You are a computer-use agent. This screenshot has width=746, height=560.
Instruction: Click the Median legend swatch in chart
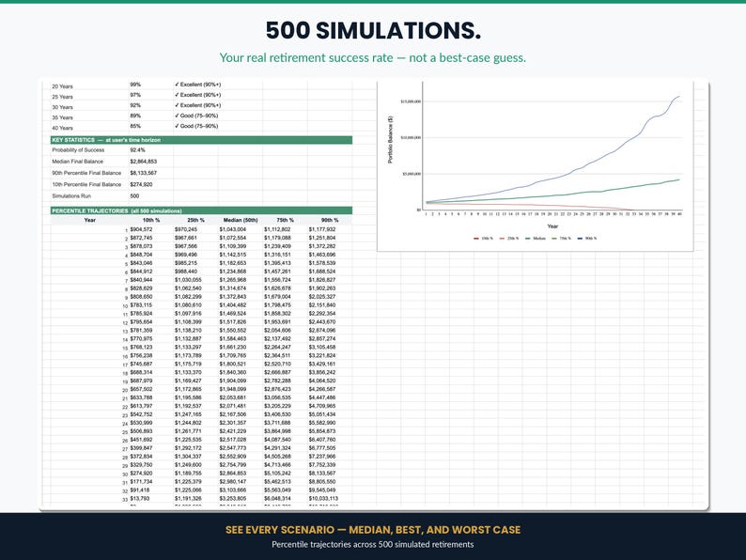[528, 239]
